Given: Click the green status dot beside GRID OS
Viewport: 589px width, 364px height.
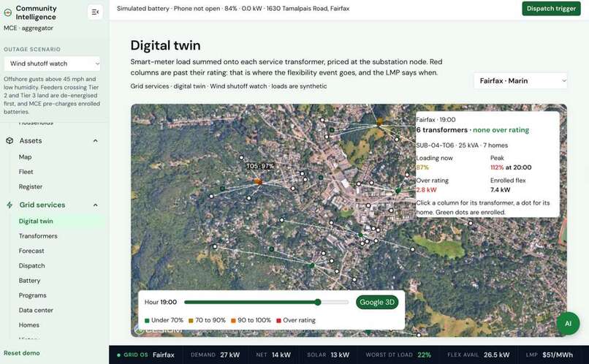Looking at the screenshot, I should [118, 354].
